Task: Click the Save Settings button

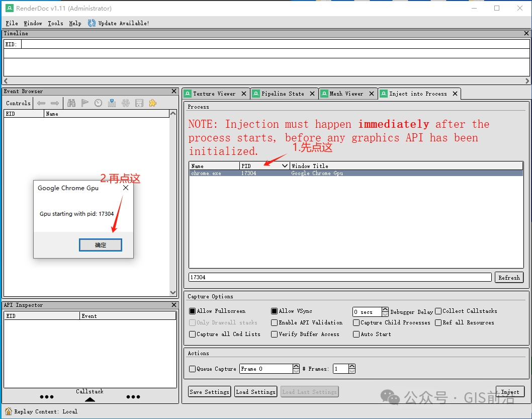Action: coord(210,391)
